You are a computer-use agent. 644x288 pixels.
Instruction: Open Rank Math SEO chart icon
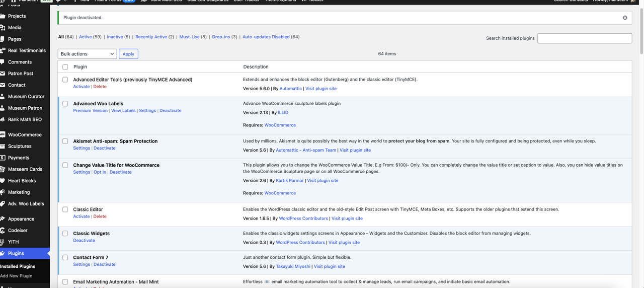pyautogui.click(x=3, y=120)
